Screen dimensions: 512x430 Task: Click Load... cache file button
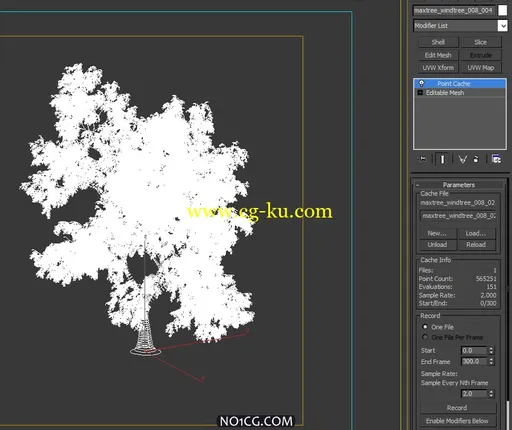476,233
